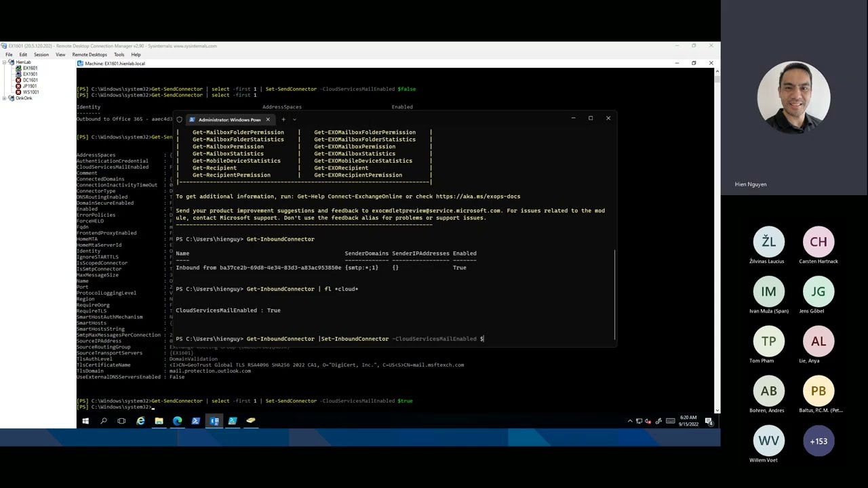Open the Edit menu
This screenshot has width=868, height=488.
pos(23,54)
